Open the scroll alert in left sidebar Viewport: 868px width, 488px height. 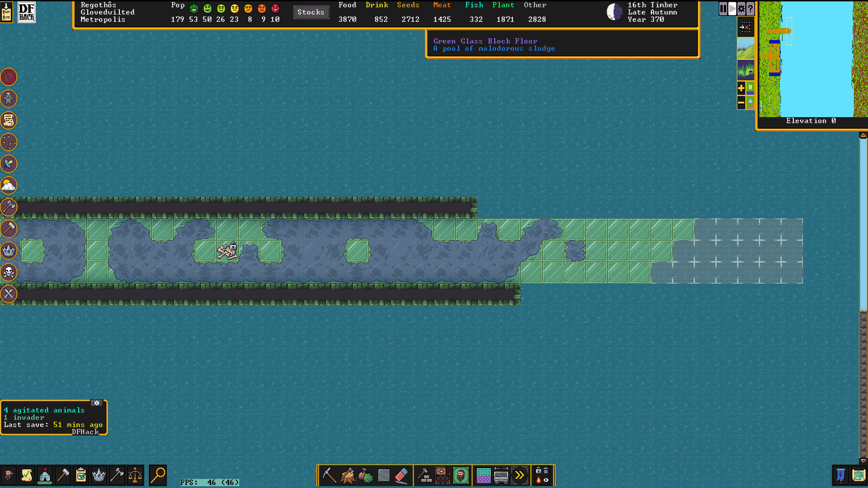(x=9, y=120)
